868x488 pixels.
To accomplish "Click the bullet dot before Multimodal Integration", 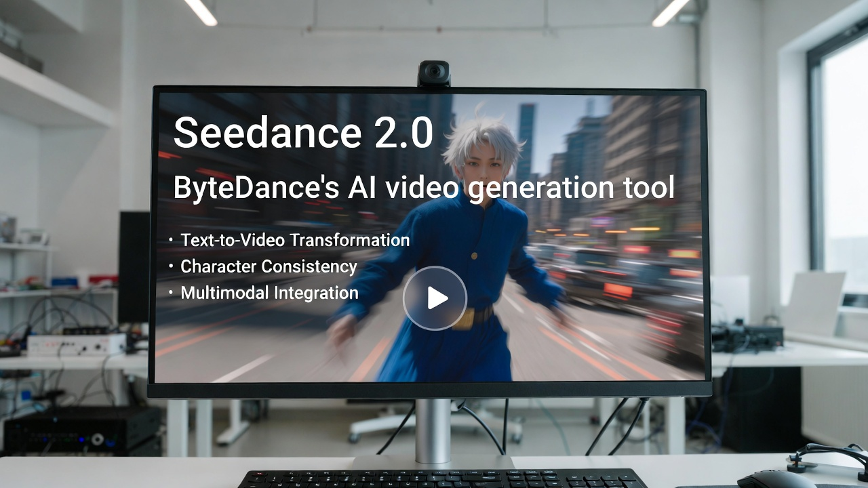I will 170,293.
